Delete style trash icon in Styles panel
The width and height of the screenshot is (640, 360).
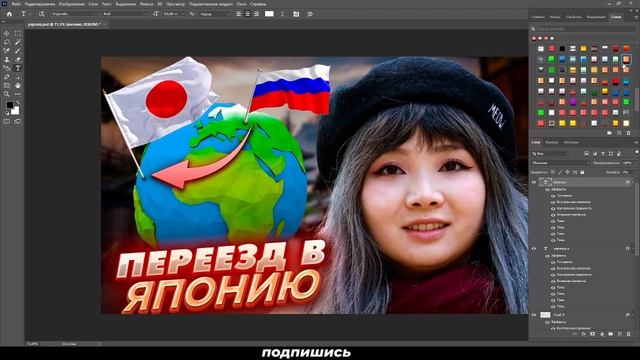[x=629, y=133]
